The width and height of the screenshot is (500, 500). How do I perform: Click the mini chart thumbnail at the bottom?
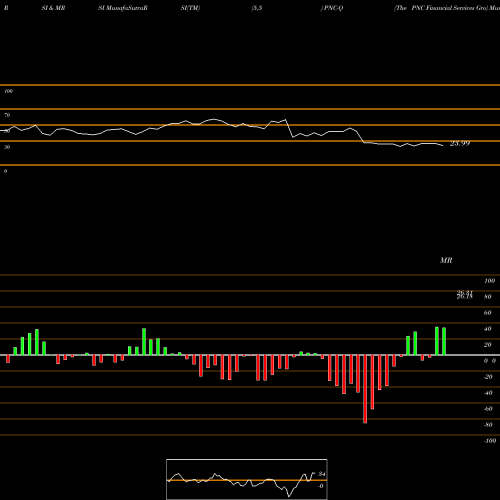click(x=247, y=479)
